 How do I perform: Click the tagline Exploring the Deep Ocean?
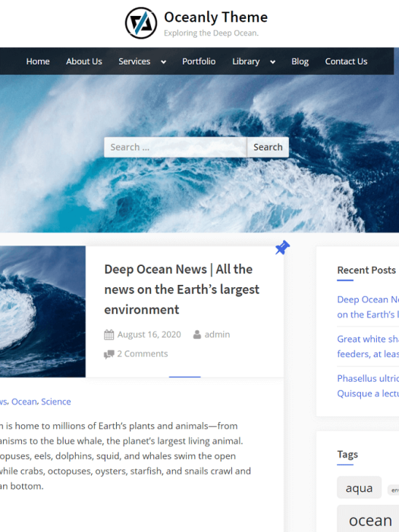coord(211,33)
